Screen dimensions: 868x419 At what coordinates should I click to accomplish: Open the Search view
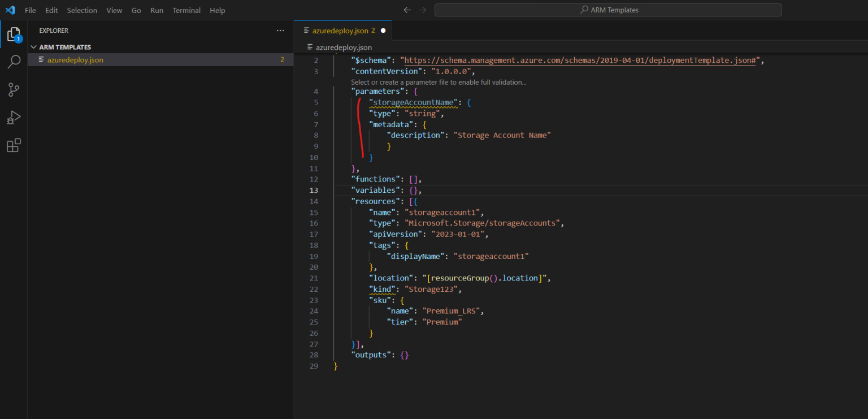pos(14,62)
